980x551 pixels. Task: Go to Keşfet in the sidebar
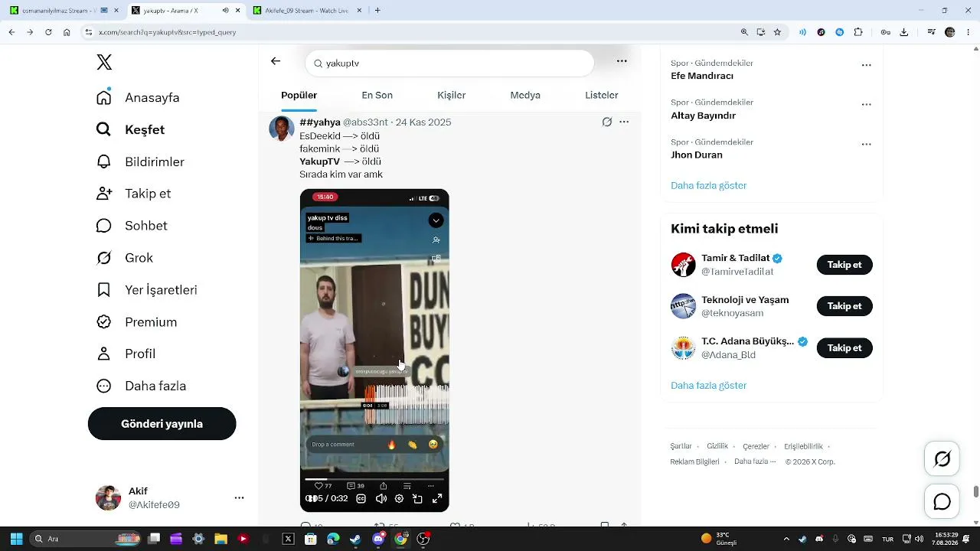click(130, 130)
